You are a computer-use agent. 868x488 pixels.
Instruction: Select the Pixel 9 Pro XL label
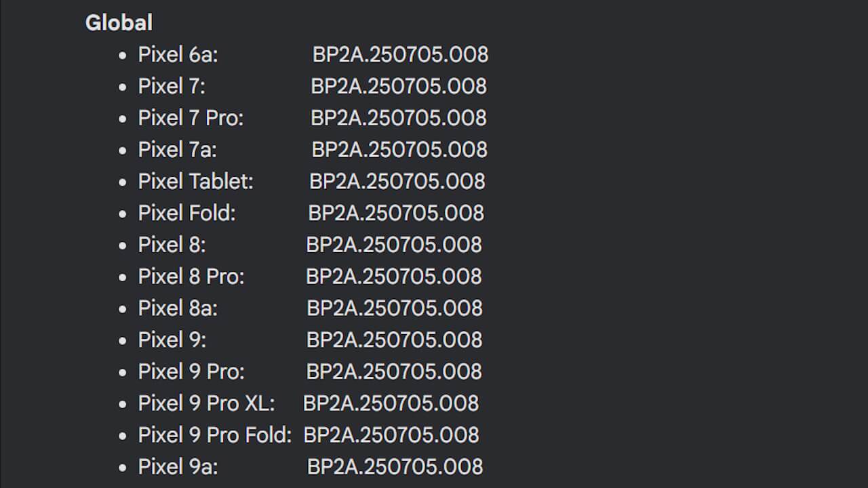coord(207,404)
